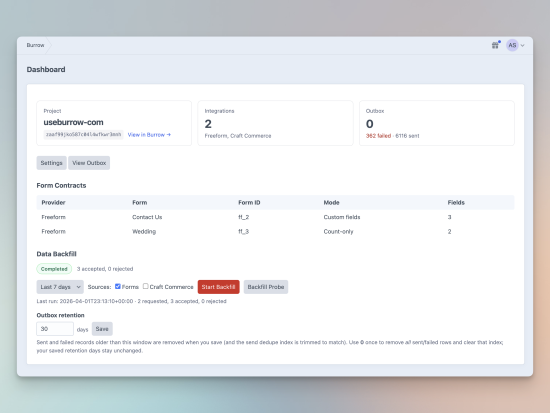
Task: Click Freeform, Craft Commerce integrations text
Action: (238, 136)
